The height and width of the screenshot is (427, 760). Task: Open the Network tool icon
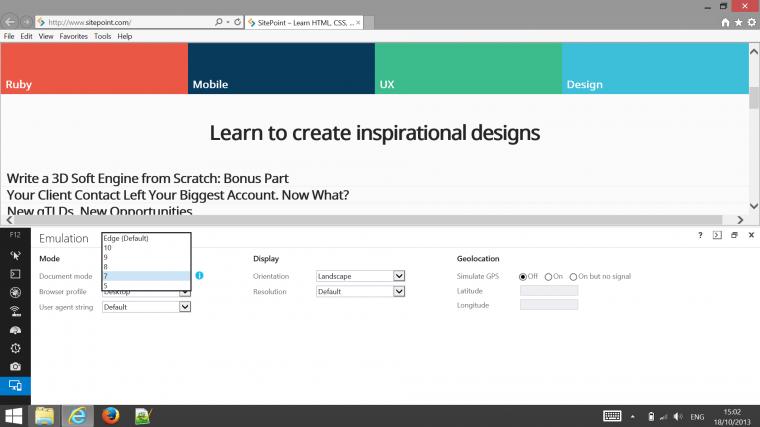[15, 311]
